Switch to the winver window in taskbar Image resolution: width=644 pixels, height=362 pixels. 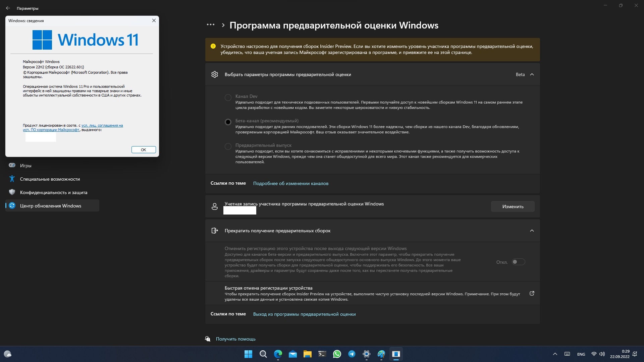(x=396, y=354)
